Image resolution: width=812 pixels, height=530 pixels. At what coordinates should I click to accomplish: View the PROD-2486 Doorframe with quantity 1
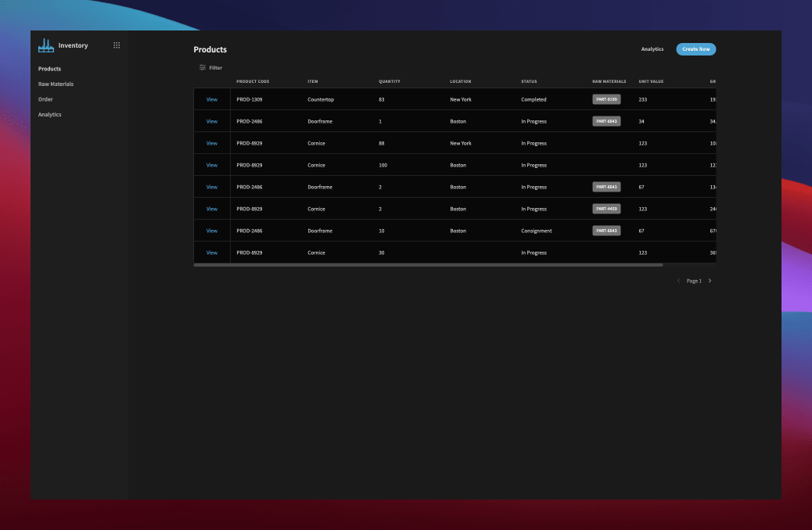[211, 121]
